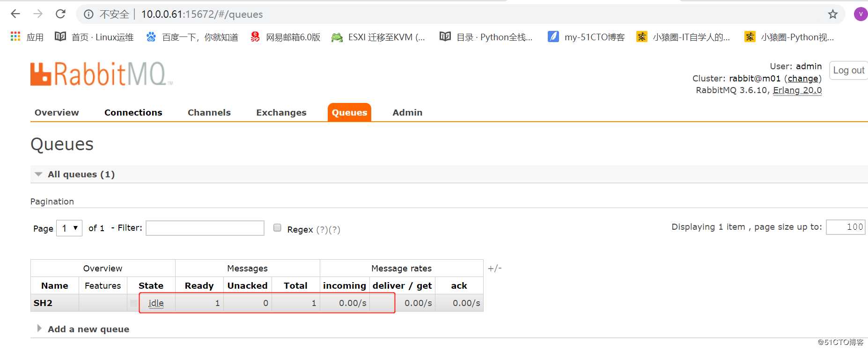
Task: Switch to the Connections tab
Action: [133, 112]
